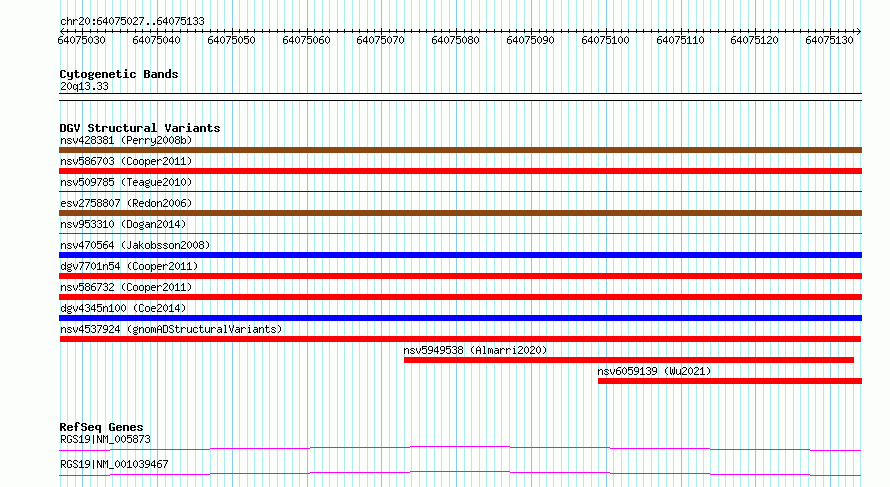Click the nsv953310 (Dogan2014) label
This screenshot has width=890, height=487.
coord(123,224)
